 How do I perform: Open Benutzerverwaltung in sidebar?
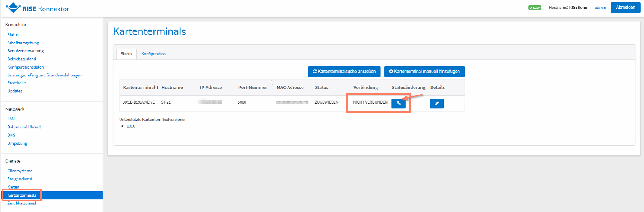coord(26,51)
